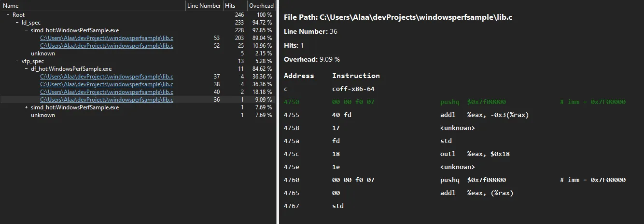644x224 pixels.
Task: Open the lib.c link for line 52
Action: point(106,46)
